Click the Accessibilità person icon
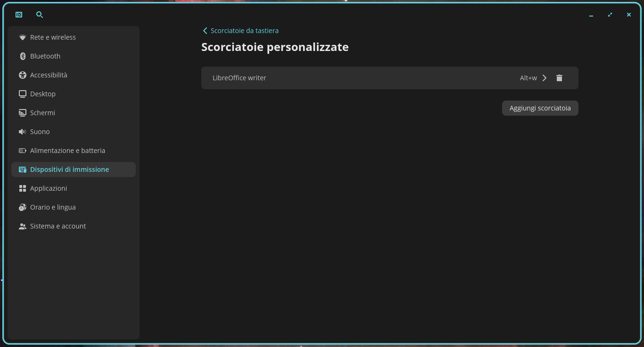This screenshot has height=347, width=644. tap(22, 75)
